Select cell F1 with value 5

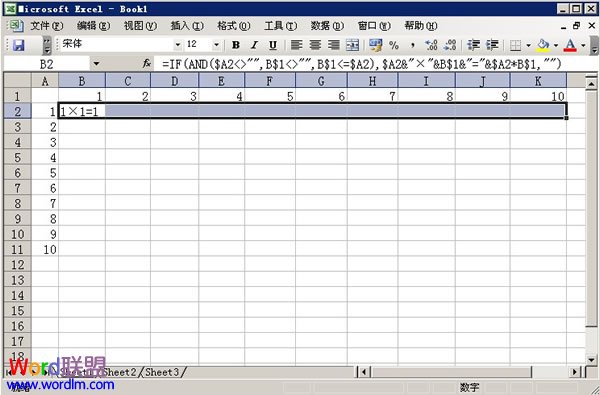pyautogui.click(x=270, y=96)
